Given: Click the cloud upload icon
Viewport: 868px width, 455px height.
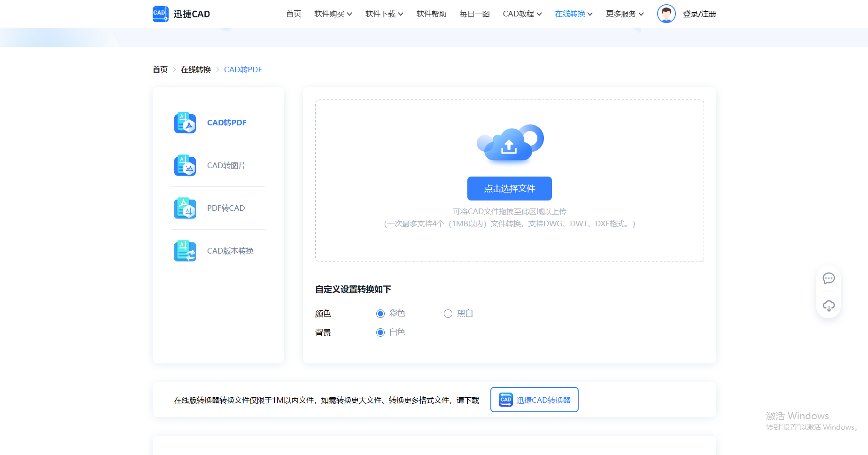Looking at the screenshot, I should point(510,143).
